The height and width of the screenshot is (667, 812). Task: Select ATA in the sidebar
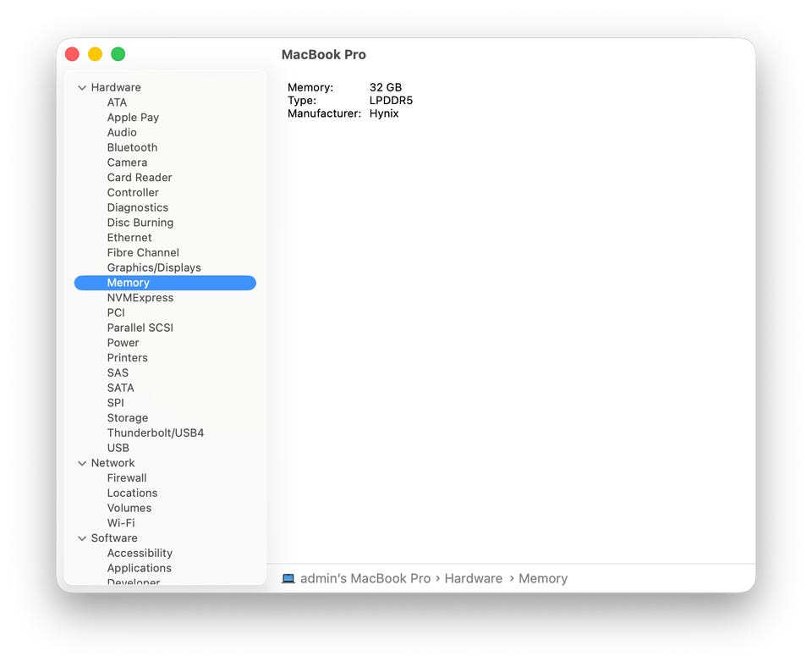click(117, 102)
